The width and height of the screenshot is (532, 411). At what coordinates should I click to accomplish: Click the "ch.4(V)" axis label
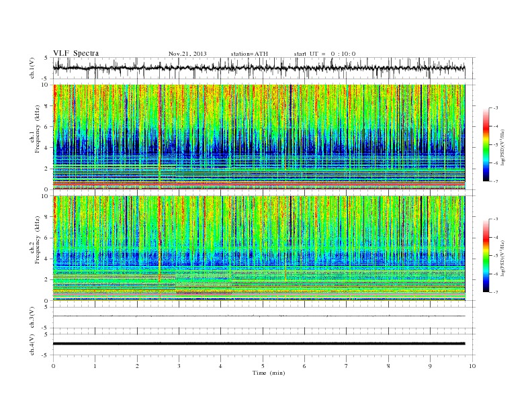(32, 345)
